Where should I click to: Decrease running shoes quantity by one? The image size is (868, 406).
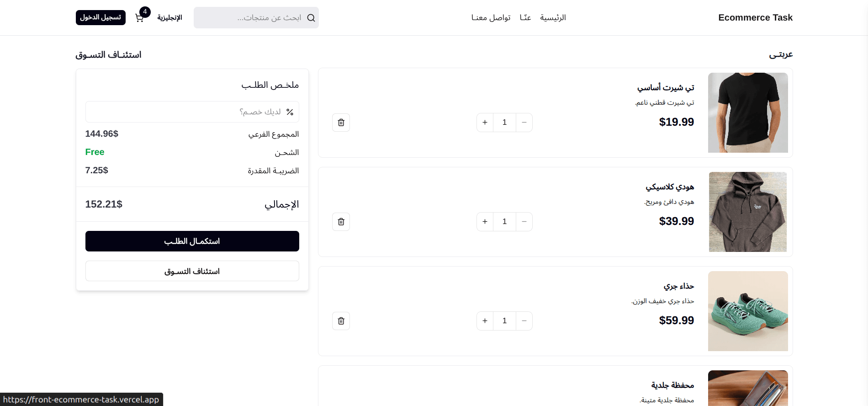tap(524, 321)
